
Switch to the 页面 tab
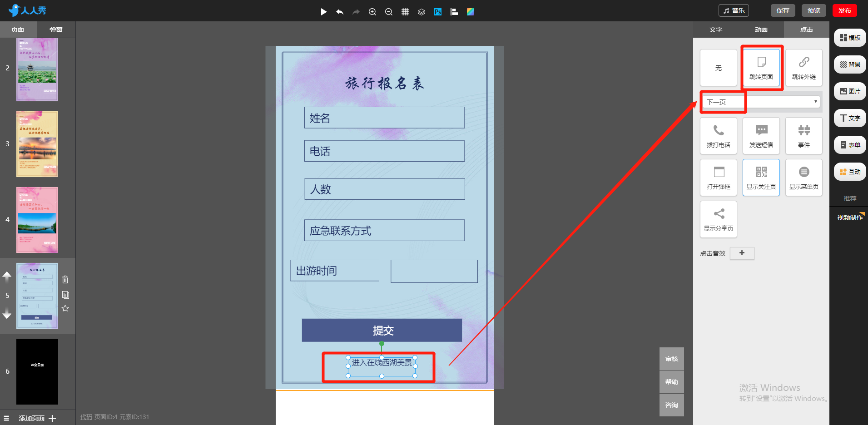click(18, 30)
